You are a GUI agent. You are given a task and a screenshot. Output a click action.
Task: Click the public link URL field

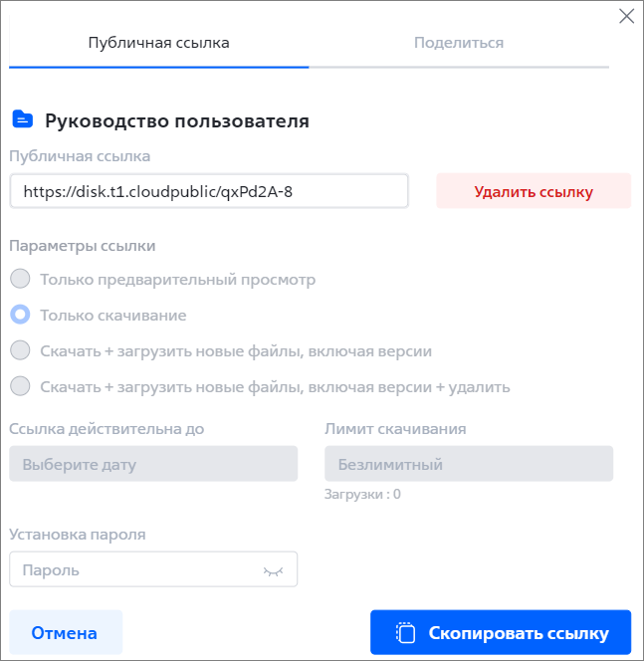coord(209,191)
